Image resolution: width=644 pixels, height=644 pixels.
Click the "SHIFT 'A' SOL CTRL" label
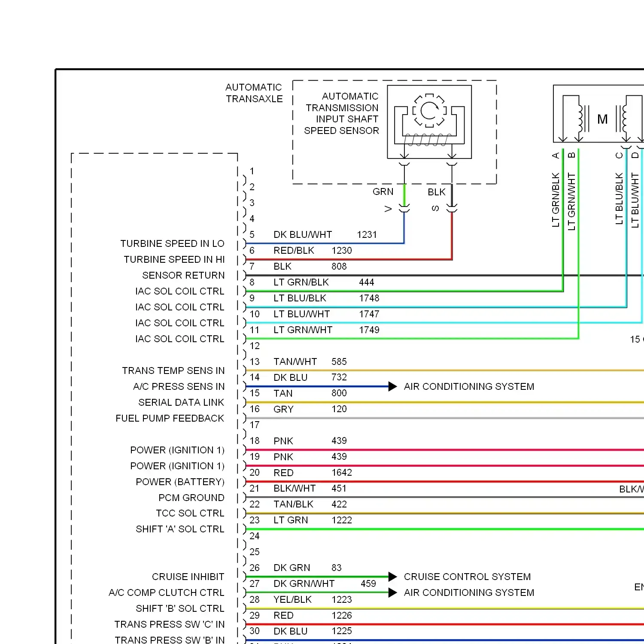coord(180,529)
